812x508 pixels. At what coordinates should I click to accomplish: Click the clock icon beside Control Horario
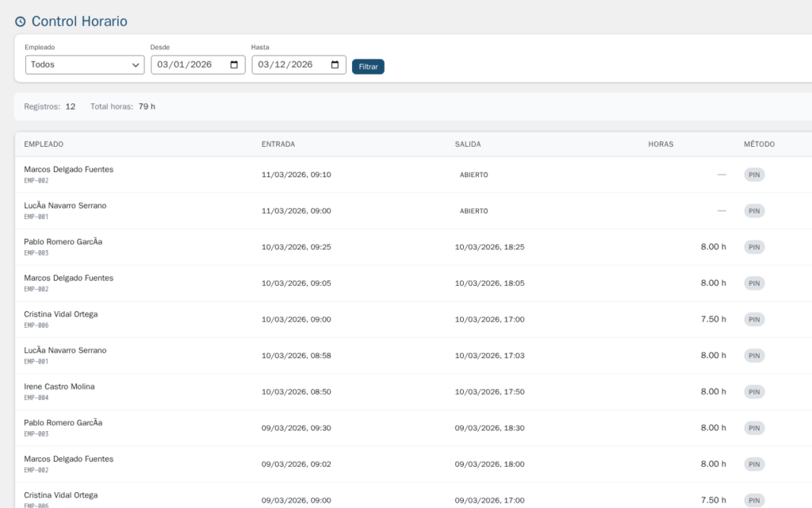coord(19,21)
